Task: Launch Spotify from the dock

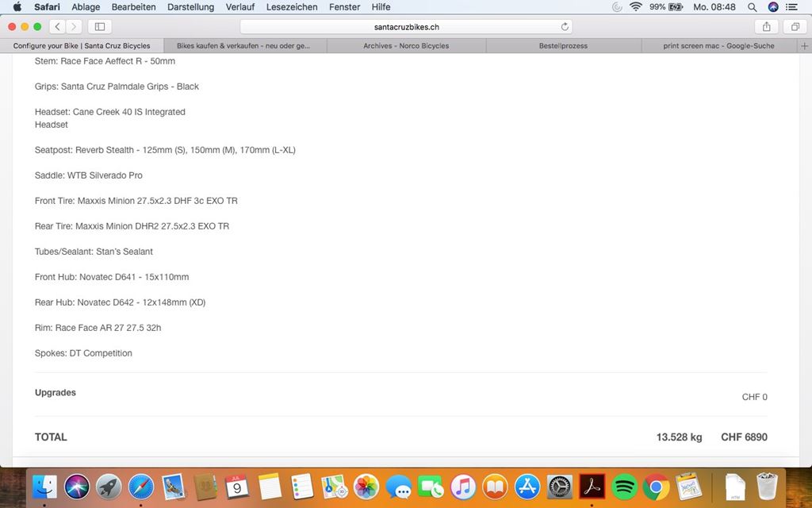Action: click(x=625, y=486)
